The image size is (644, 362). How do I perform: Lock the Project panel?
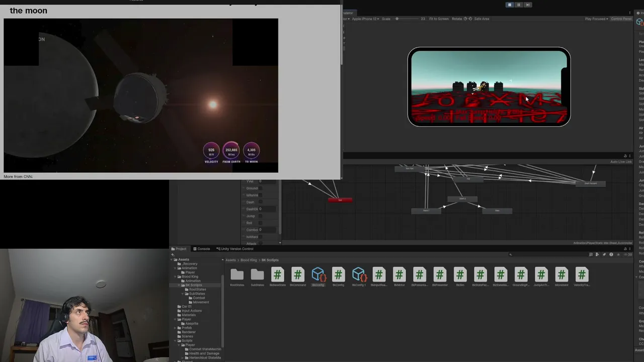tap(625, 249)
